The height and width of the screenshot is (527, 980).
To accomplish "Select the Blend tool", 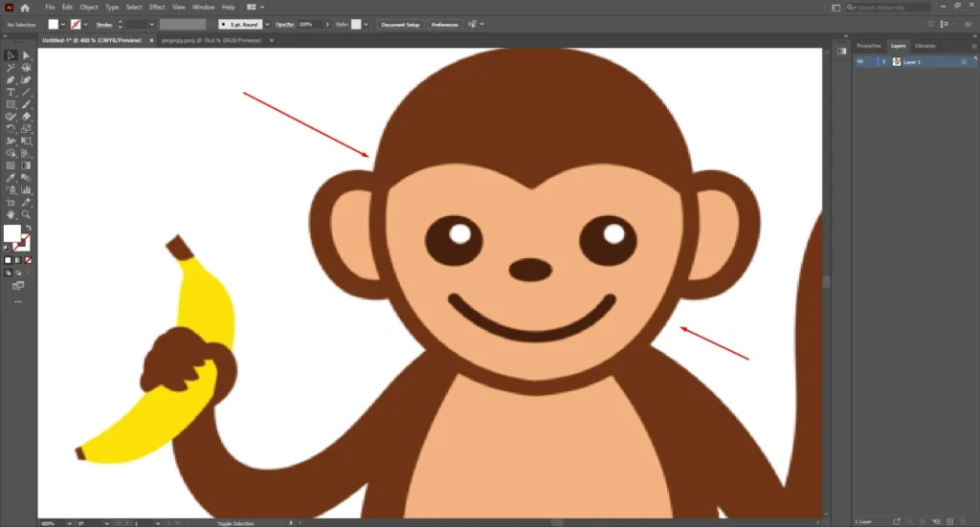I will point(26,178).
